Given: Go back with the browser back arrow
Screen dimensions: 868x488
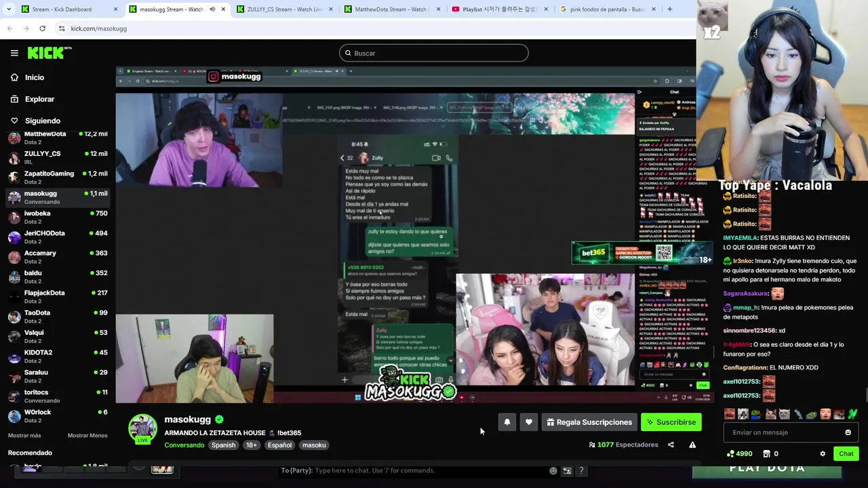Looking at the screenshot, I should pos(10,28).
